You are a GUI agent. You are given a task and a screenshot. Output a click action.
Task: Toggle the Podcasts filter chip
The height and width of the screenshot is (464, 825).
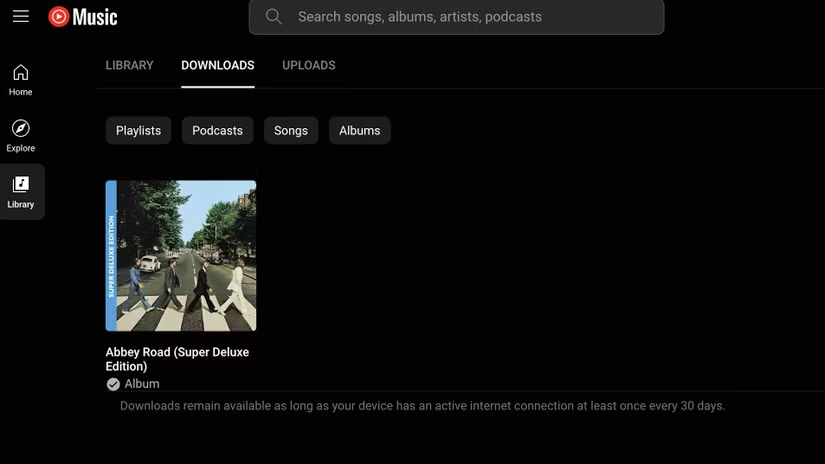217,130
